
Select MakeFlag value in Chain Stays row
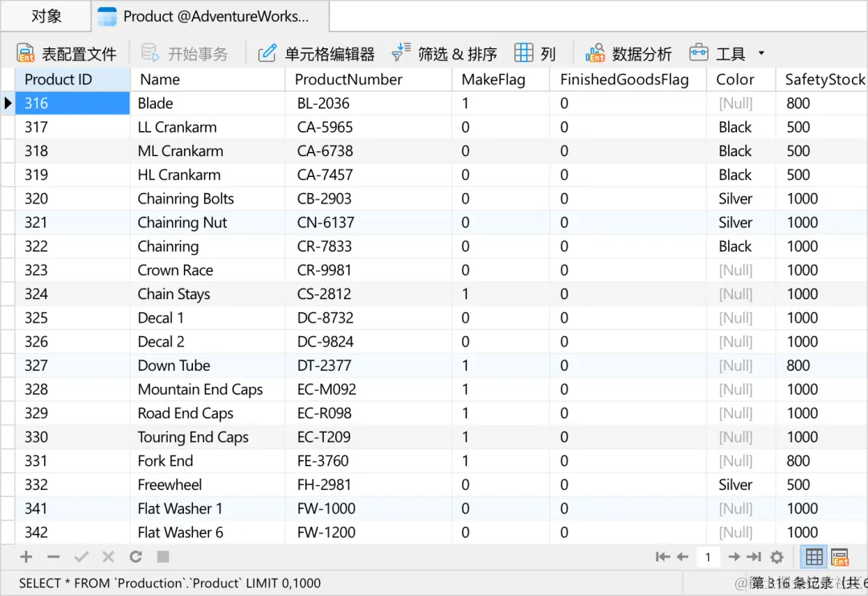click(x=501, y=294)
